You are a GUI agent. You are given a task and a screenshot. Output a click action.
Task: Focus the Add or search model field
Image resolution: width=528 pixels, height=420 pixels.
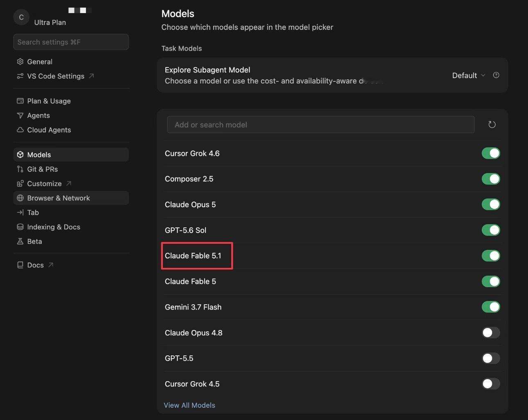coord(321,125)
